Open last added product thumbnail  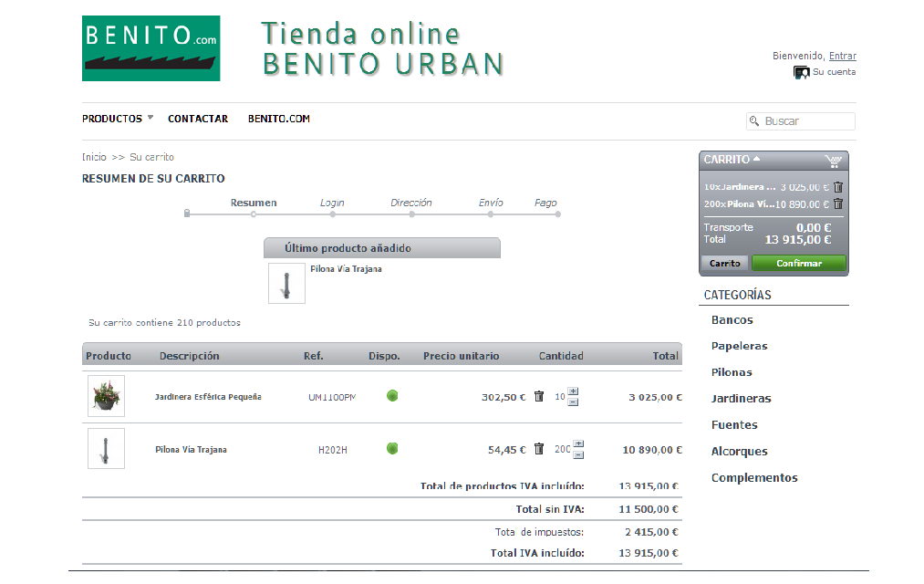click(x=287, y=284)
